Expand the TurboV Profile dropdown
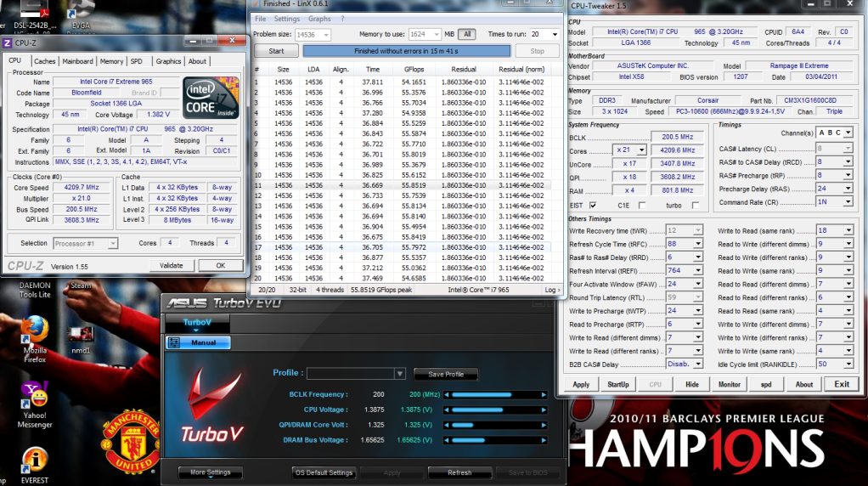 point(399,374)
